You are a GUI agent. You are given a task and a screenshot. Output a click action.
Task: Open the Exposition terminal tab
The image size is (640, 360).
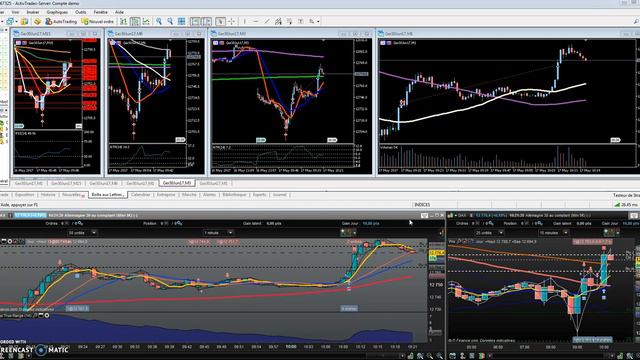coord(24,195)
